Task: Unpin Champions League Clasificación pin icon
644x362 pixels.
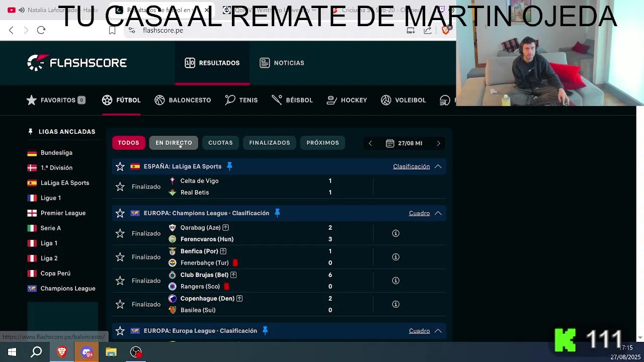Action: [277, 213]
